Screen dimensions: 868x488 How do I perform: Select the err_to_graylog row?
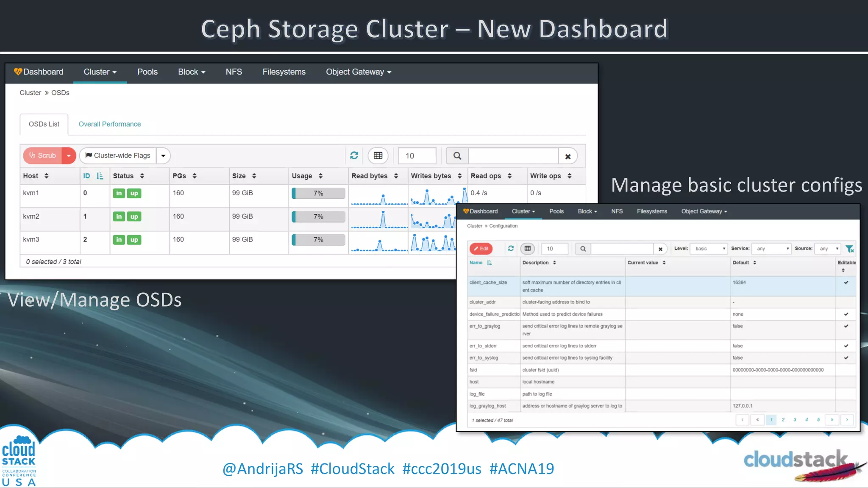(x=662, y=330)
